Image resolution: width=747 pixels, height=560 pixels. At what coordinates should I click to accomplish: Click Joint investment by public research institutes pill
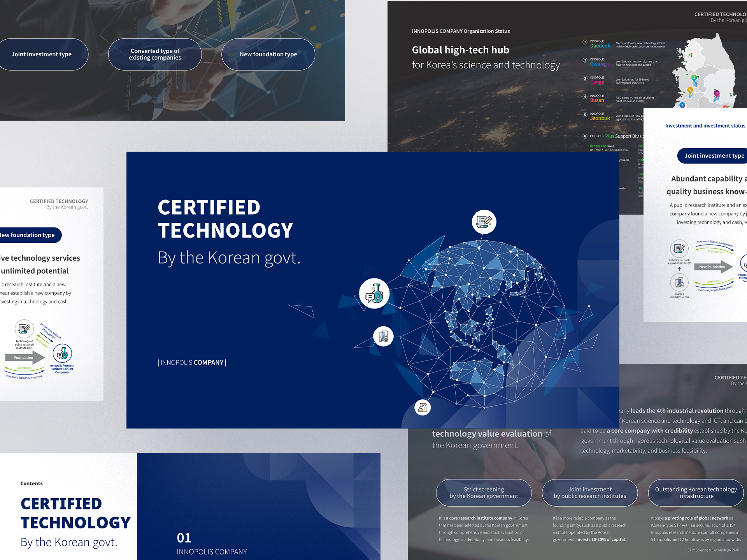[590, 493]
